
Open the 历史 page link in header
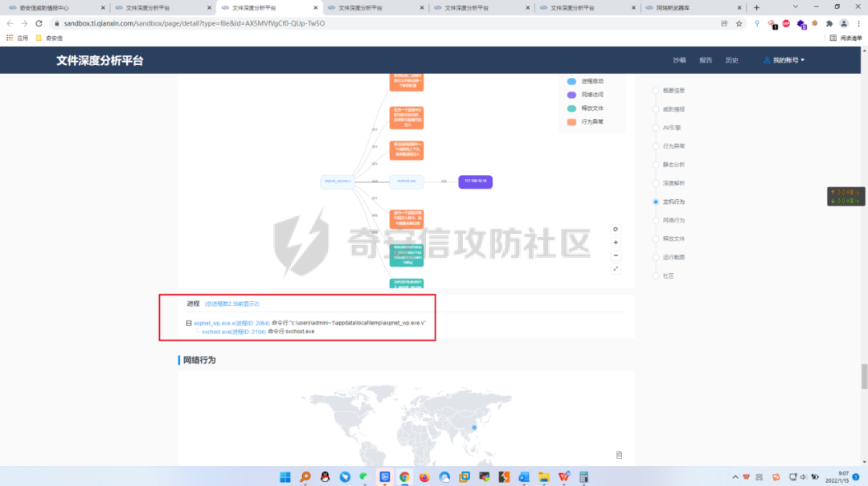click(731, 60)
